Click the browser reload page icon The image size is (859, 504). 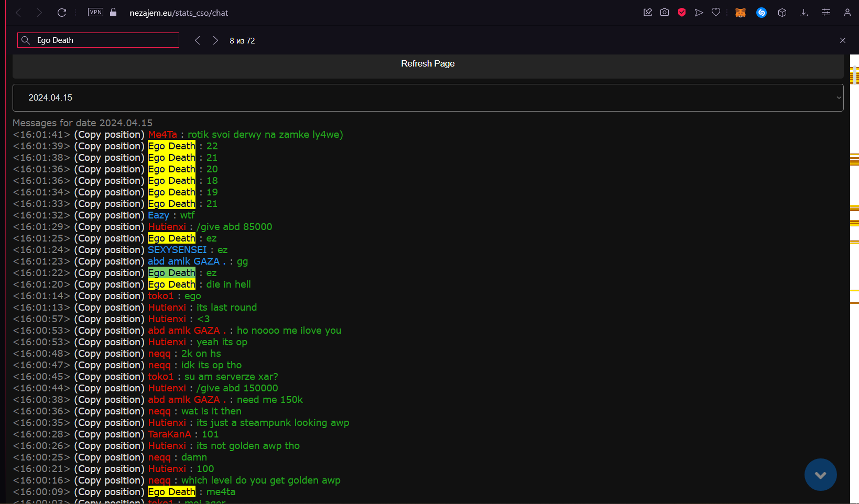(x=62, y=13)
